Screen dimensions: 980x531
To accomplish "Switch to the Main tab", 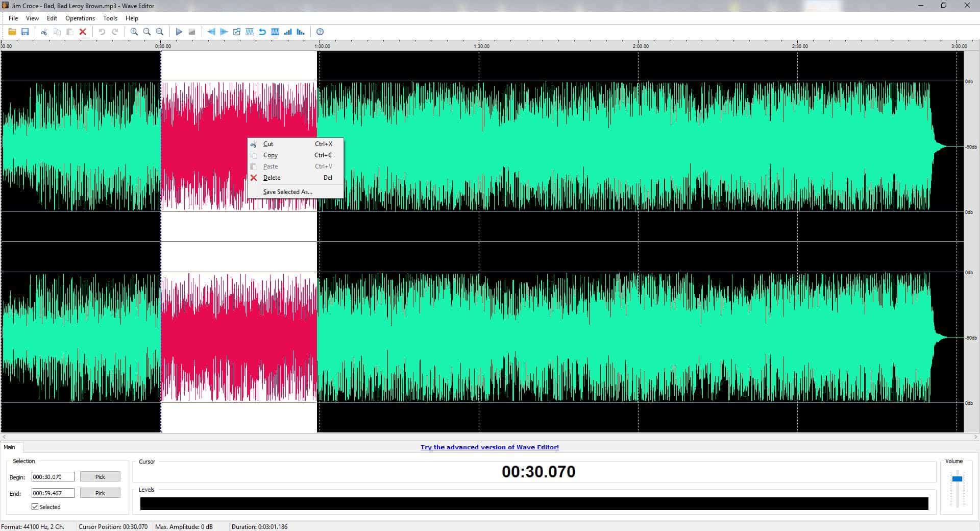I will pyautogui.click(x=10, y=447).
